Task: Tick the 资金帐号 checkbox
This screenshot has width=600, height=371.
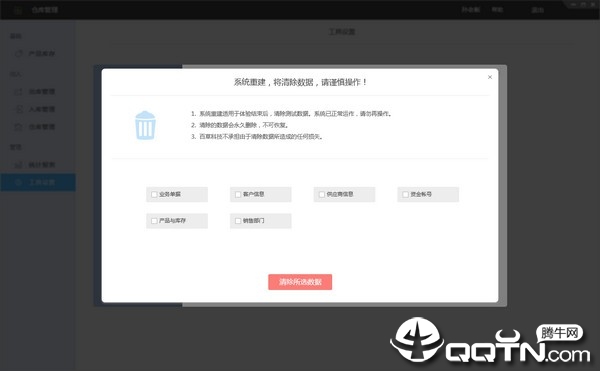Action: [406, 194]
